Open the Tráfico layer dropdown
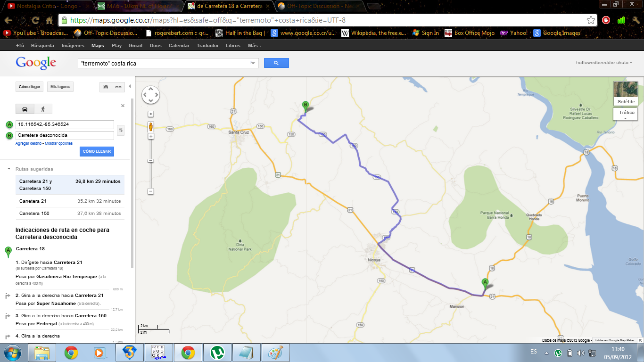 click(626, 114)
